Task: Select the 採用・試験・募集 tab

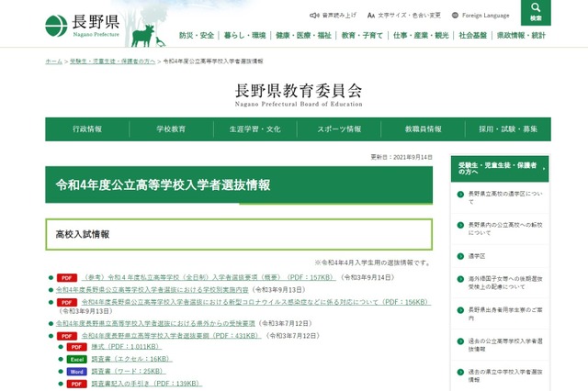Action: (x=508, y=129)
